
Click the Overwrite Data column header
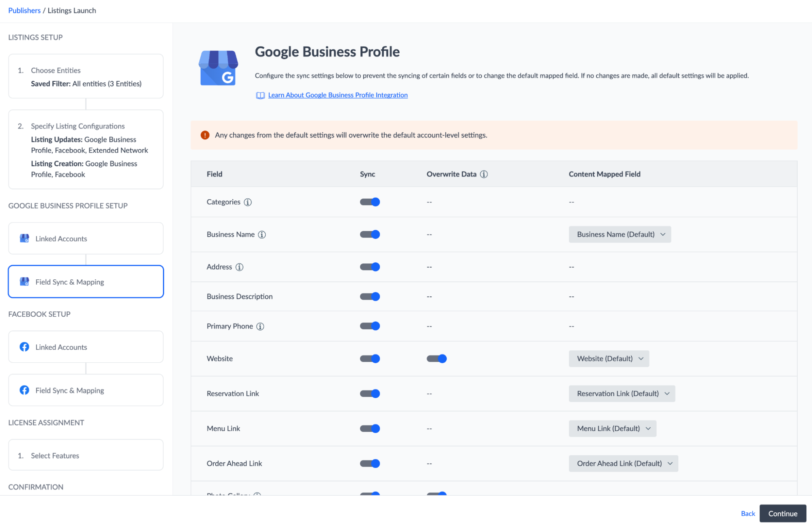(451, 174)
